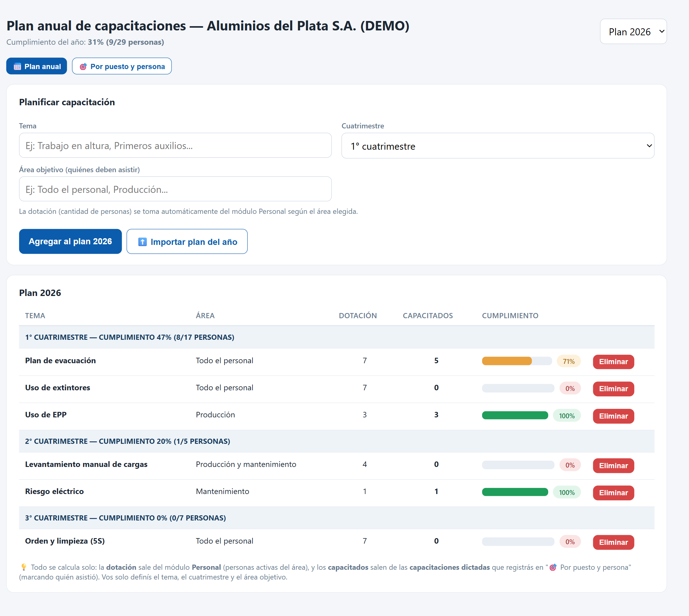Click the 2° CUATRIMESTRE group header

coord(337,441)
